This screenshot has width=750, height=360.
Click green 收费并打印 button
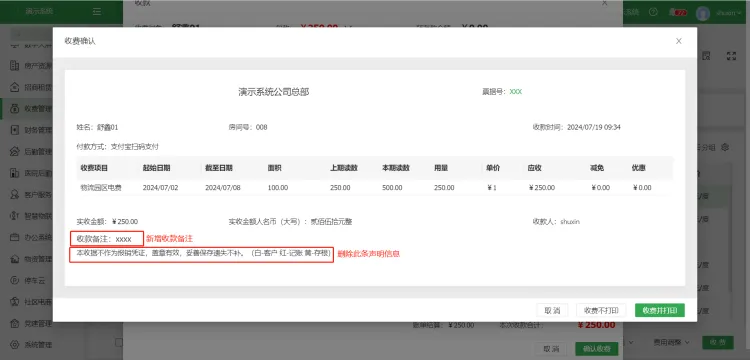pos(660,310)
